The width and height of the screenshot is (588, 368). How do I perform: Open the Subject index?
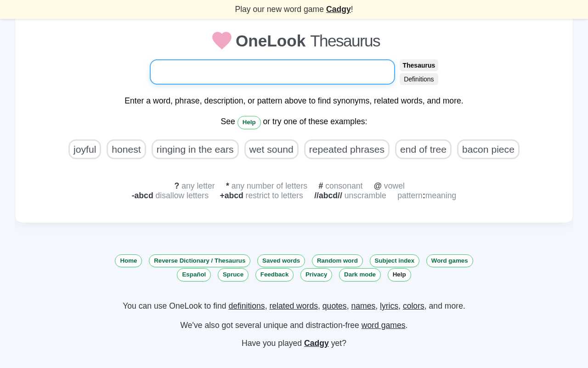click(394, 261)
